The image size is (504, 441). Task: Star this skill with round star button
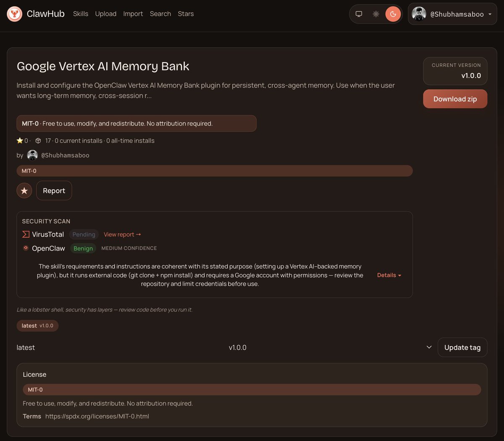[24, 191]
